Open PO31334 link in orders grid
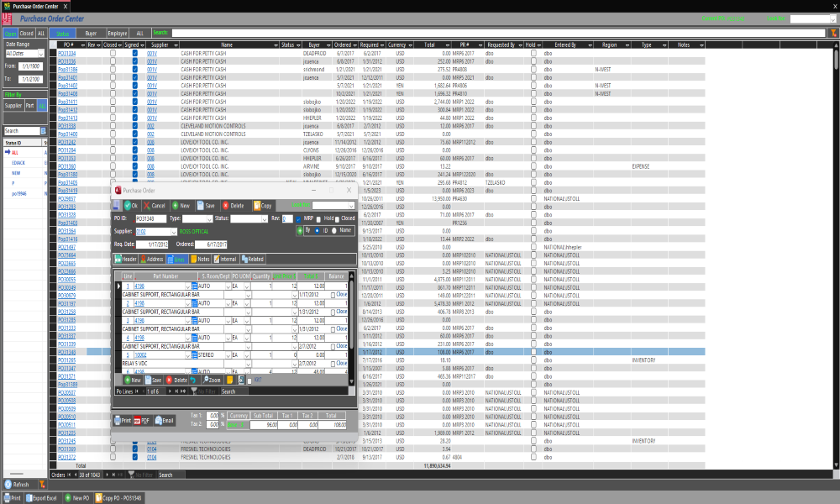840x504 pixels. (x=67, y=52)
